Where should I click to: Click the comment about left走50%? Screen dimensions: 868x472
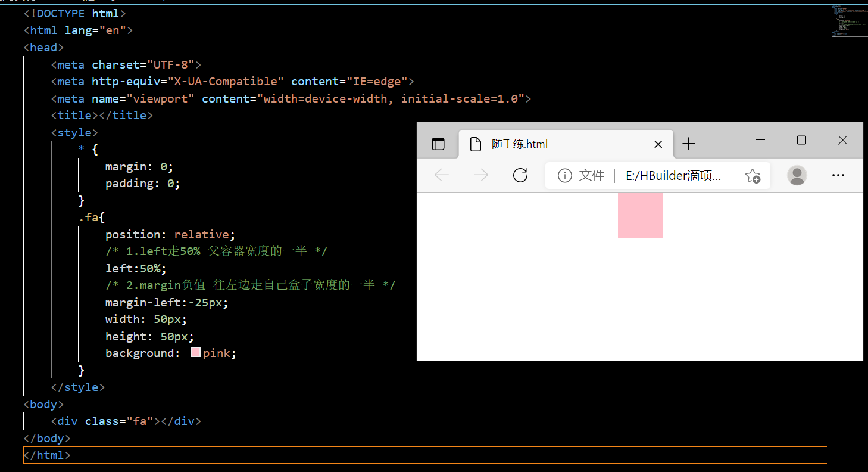[x=216, y=251]
